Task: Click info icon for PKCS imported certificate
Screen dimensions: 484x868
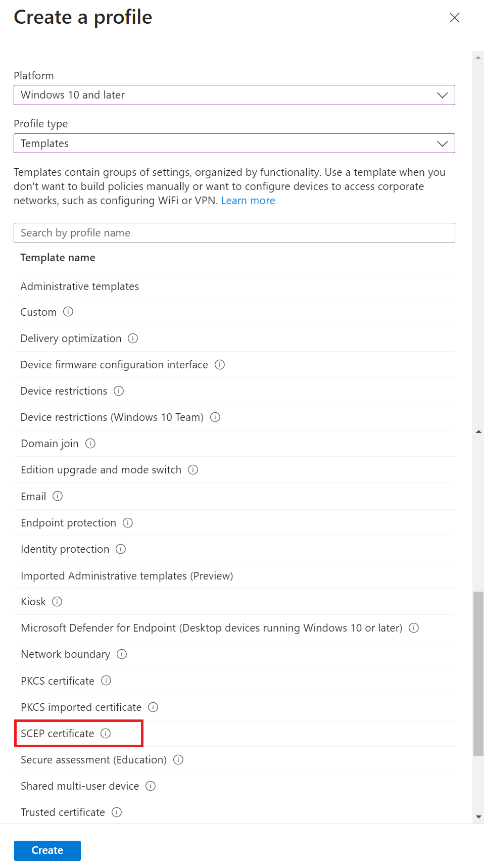Action: [x=153, y=707]
